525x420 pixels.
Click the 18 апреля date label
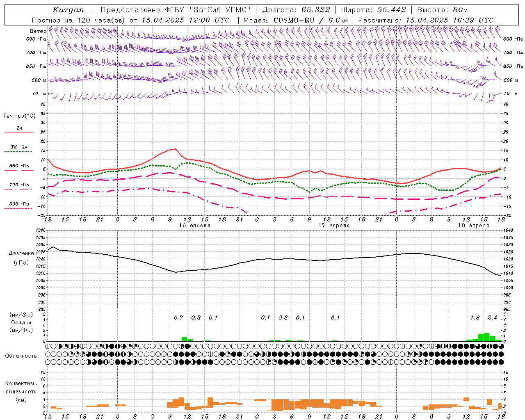pos(473,226)
